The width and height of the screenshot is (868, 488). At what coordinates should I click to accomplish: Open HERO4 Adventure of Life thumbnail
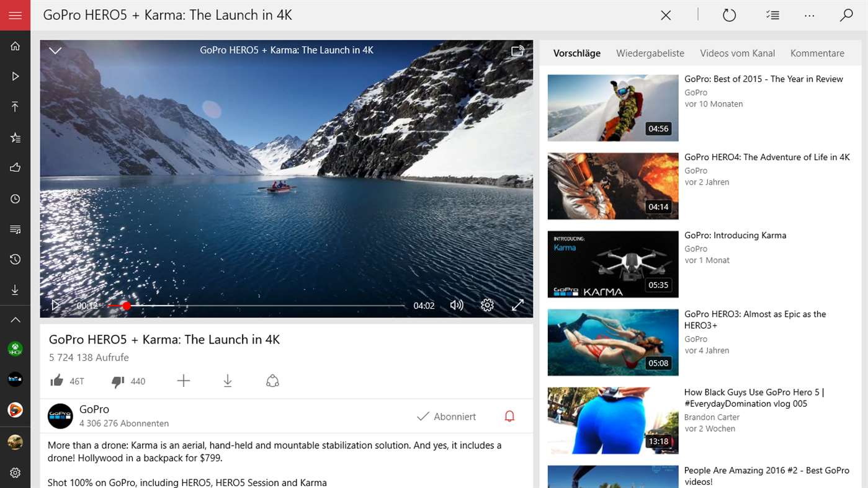[613, 186]
